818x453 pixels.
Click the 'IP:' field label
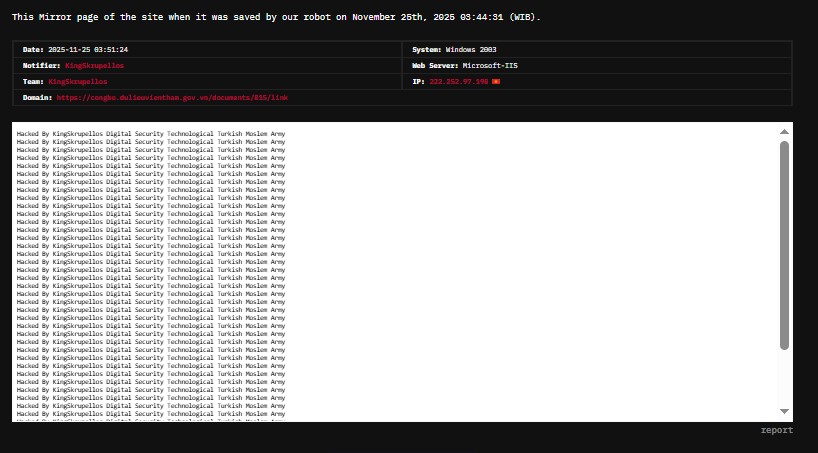pyautogui.click(x=418, y=81)
